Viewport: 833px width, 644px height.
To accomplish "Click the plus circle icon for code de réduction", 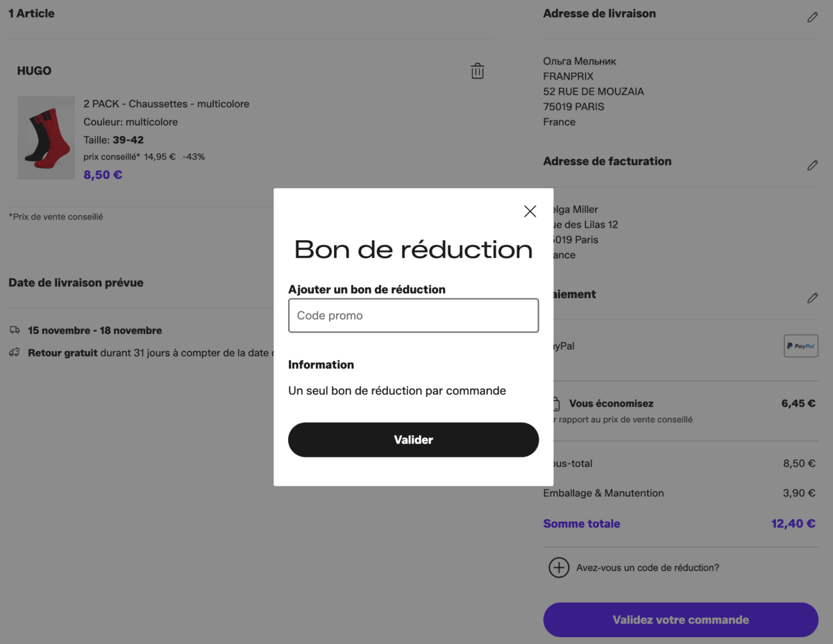I will 559,567.
